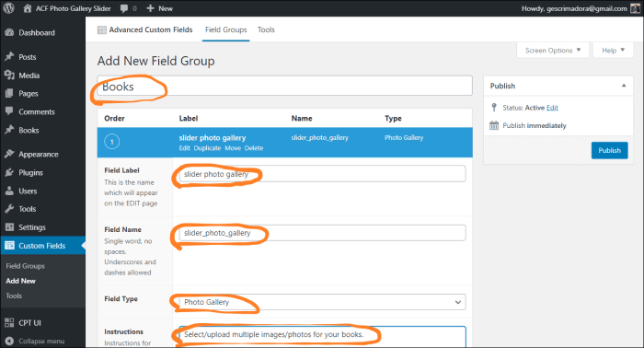
Task: Open Appearance brush icon in sidebar
Action: click(9, 154)
